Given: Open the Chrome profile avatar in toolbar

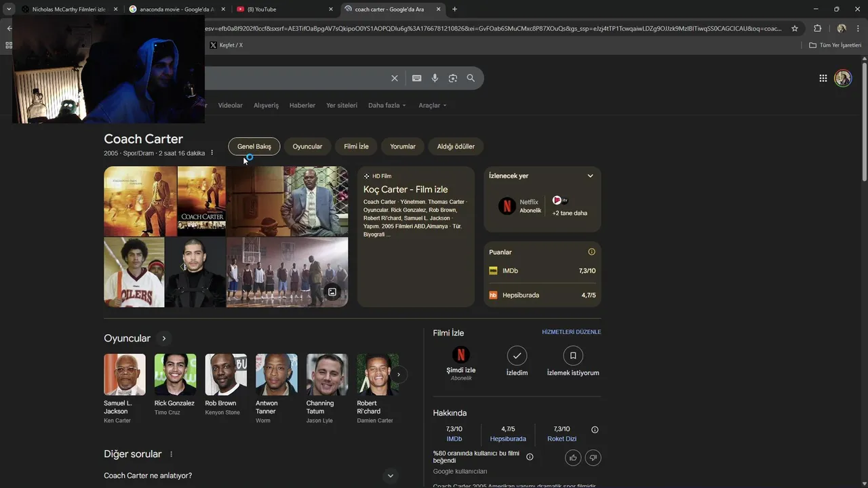Looking at the screenshot, I should pyautogui.click(x=842, y=28).
